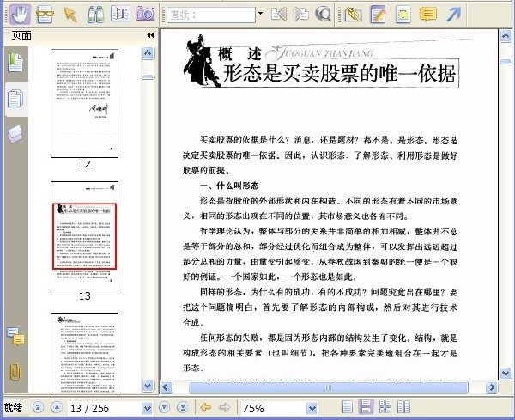This screenshot has height=420, width=515.
Task: Click the horizontal scrollbar handle
Action: (328, 387)
